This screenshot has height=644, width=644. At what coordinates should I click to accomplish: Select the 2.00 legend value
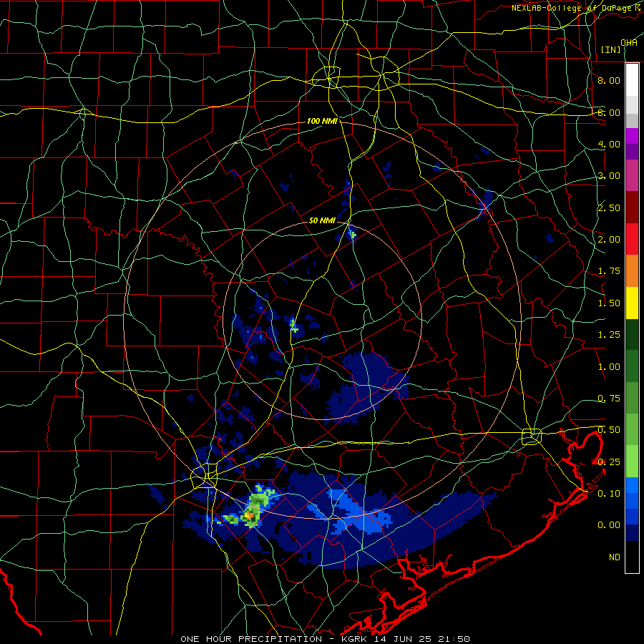(609, 240)
